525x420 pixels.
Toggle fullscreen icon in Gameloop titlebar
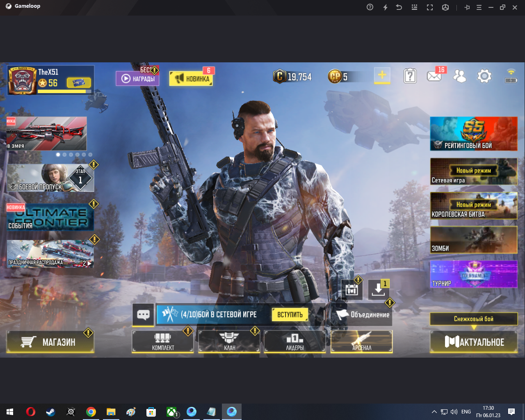pos(430,7)
